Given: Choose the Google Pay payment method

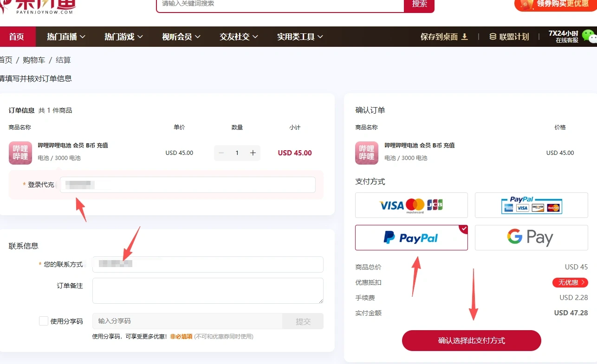Looking at the screenshot, I should tap(531, 237).
